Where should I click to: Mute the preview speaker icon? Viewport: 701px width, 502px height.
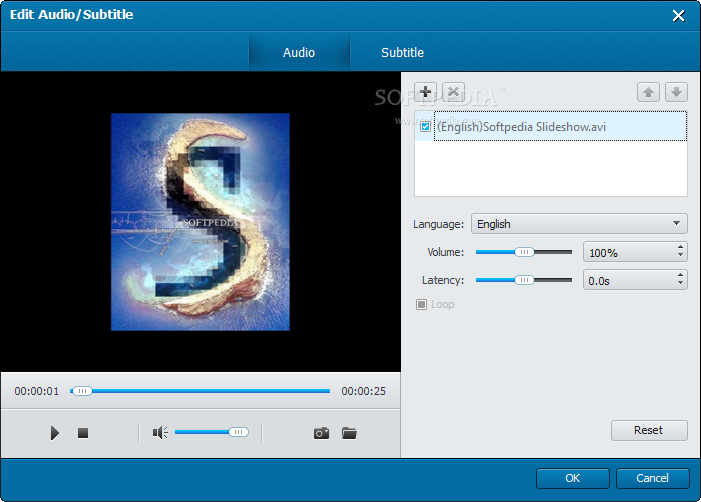pos(160,432)
